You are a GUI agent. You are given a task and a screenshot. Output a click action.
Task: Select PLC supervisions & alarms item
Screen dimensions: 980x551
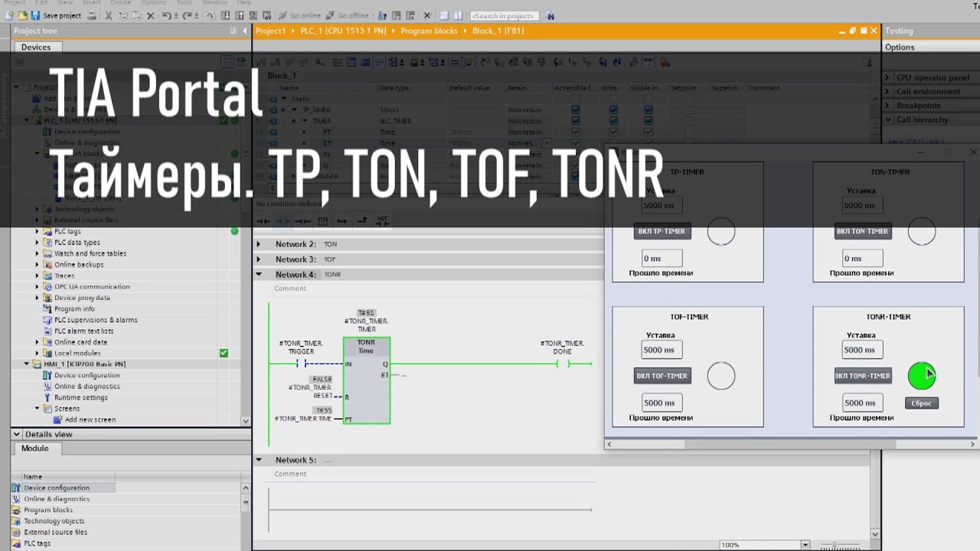pos(96,320)
